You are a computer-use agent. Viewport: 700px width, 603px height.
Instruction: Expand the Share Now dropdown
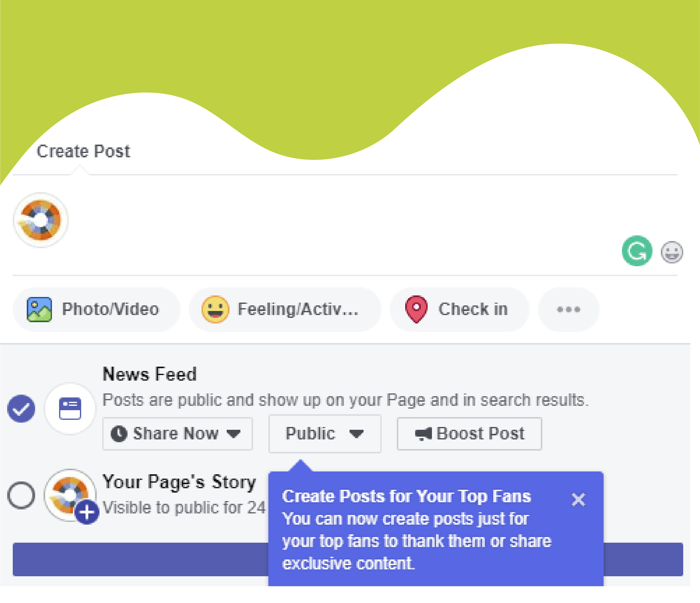(178, 434)
